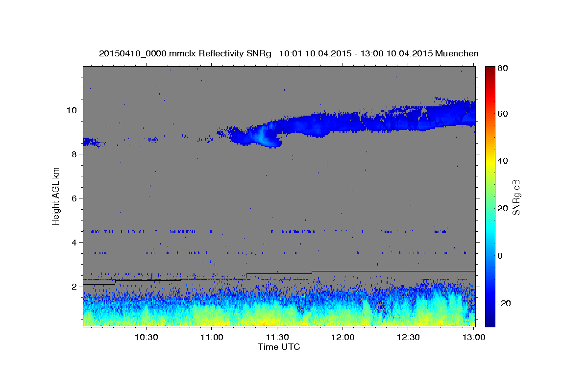The height and width of the screenshot is (392, 588).
Task: Click the colorbar value 60
Action: [503, 114]
